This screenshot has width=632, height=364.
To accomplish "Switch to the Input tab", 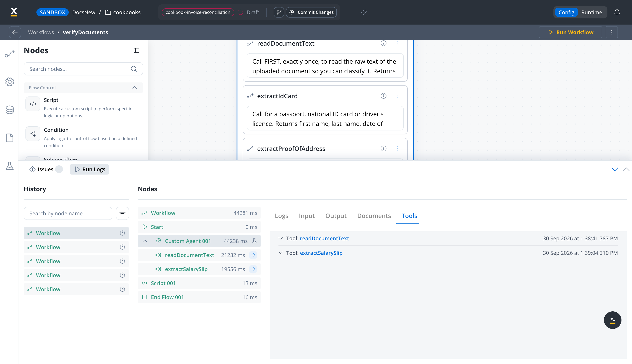I will 307,216.
